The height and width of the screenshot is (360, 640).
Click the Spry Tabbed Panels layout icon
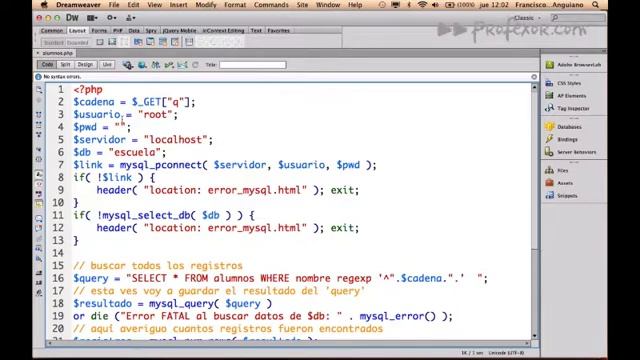(150, 42)
